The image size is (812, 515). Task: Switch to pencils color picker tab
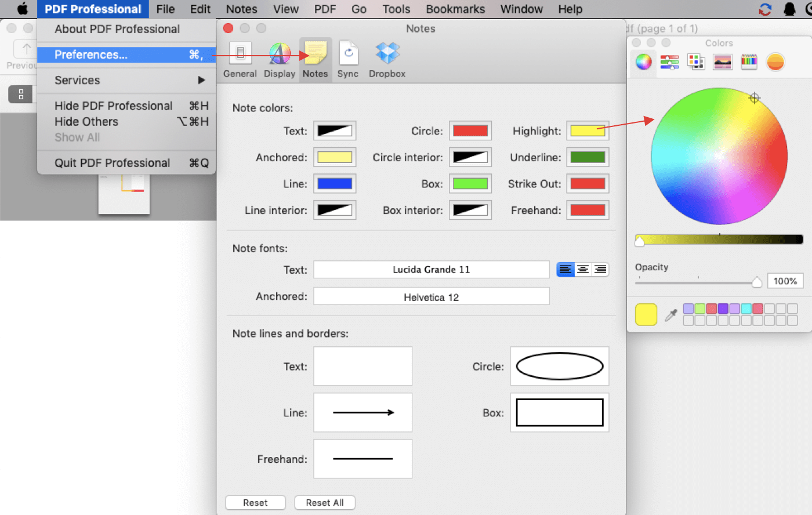[x=749, y=61]
